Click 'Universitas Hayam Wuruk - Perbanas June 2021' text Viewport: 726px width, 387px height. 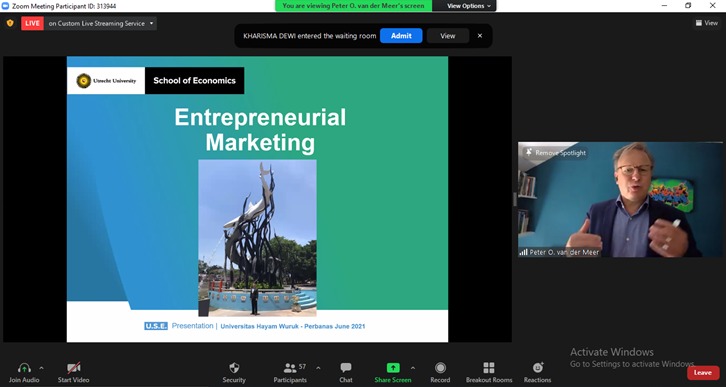293,326
